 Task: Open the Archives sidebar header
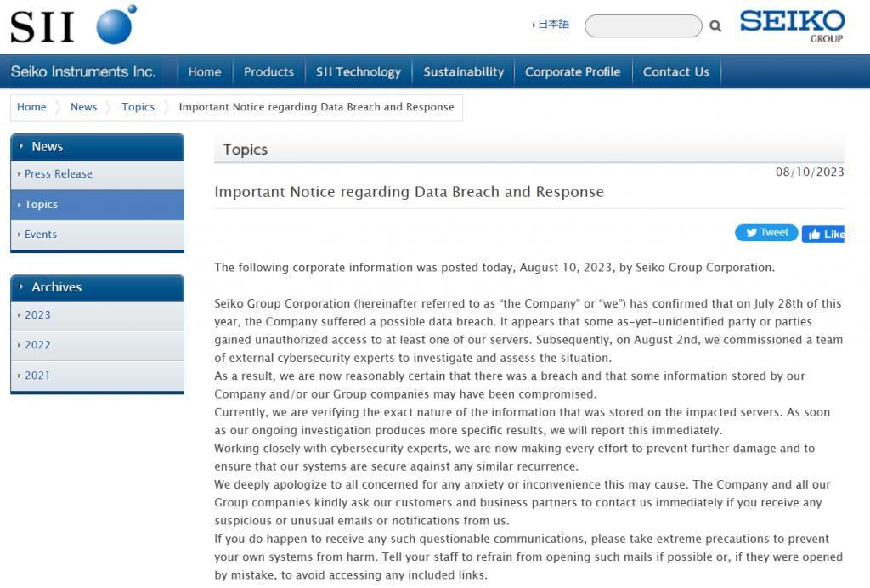click(x=97, y=287)
